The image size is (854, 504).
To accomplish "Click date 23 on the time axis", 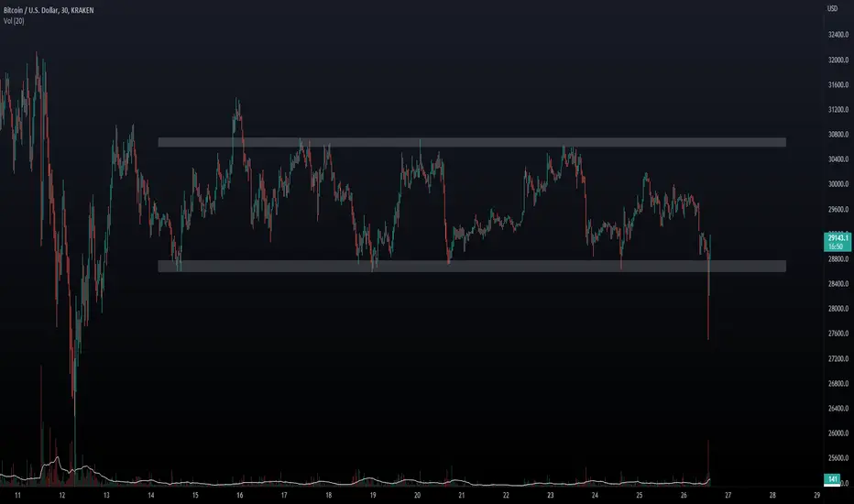I will (550, 495).
